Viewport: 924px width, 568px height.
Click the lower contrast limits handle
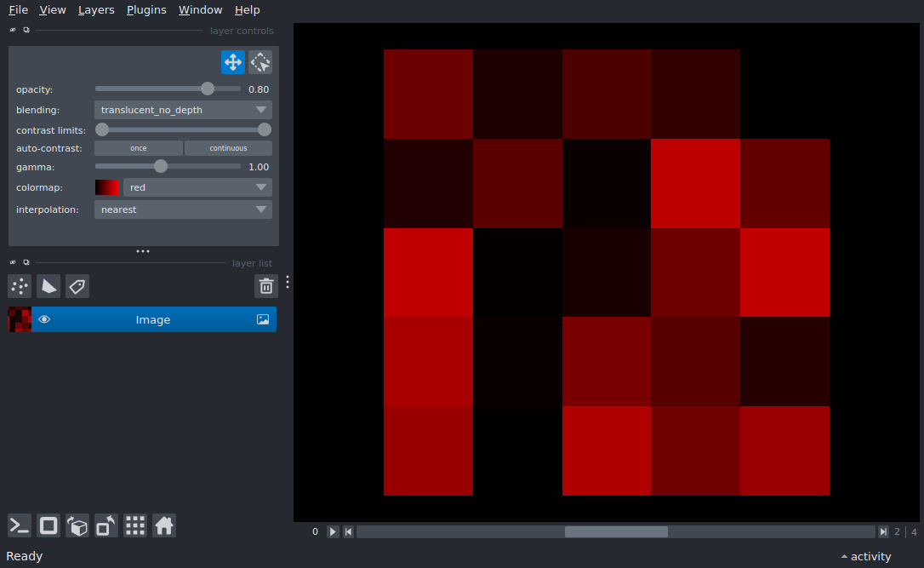(102, 129)
